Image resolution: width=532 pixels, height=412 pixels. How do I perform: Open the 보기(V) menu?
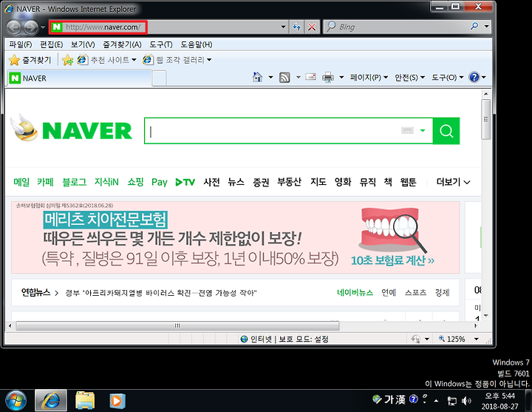click(83, 44)
